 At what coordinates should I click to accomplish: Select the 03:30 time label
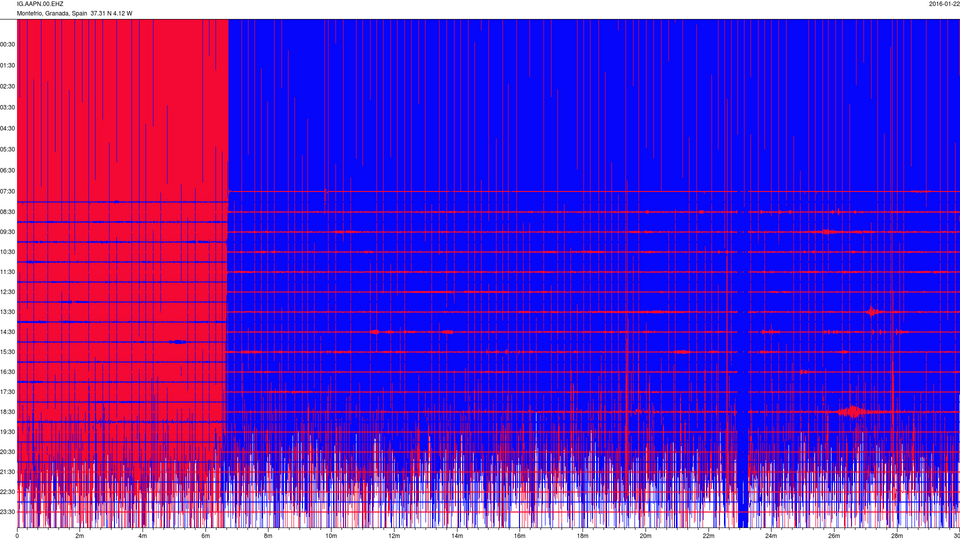[x=7, y=108]
